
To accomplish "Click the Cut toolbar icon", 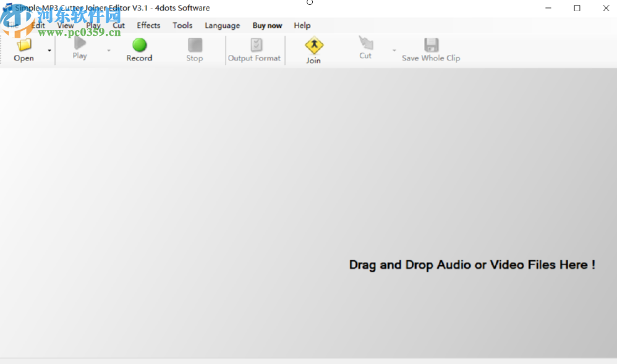I will [365, 43].
